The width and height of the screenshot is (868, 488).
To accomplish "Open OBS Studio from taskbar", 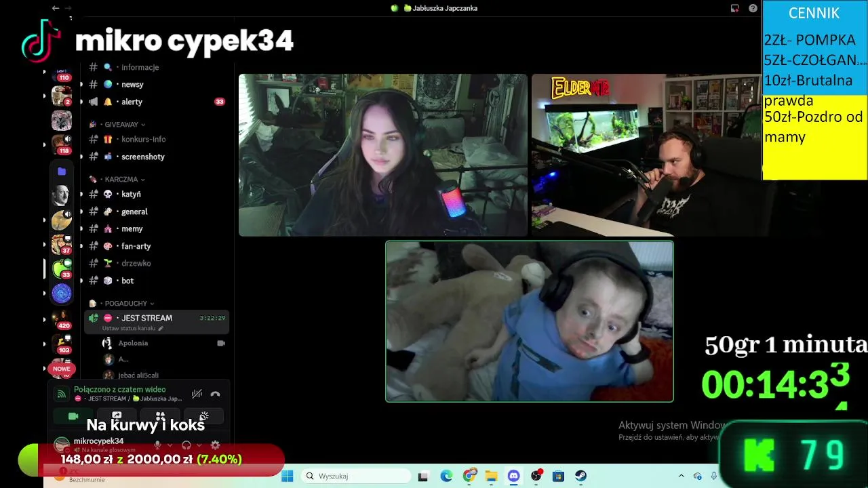I will (x=536, y=476).
